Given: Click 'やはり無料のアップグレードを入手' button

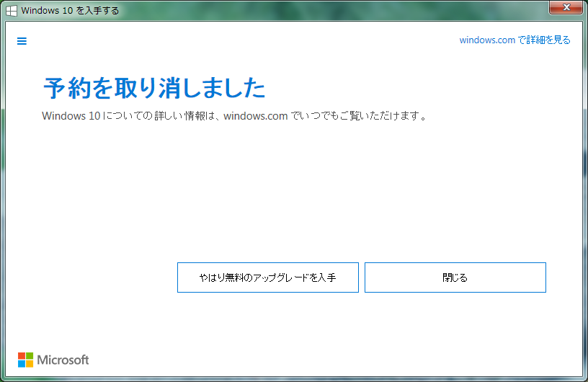Looking at the screenshot, I should tap(268, 277).
